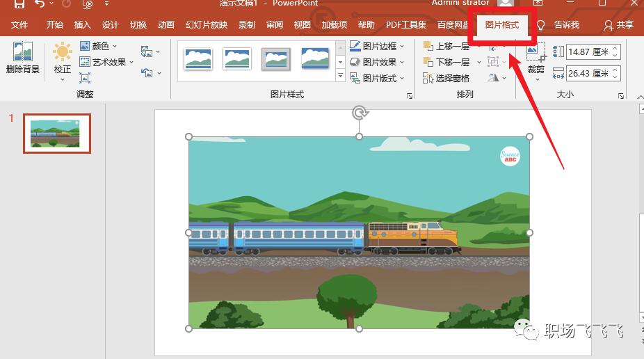The width and height of the screenshot is (644, 359).
Task: Click the compress pictures icon under 艺术效果
Action: pos(85,78)
